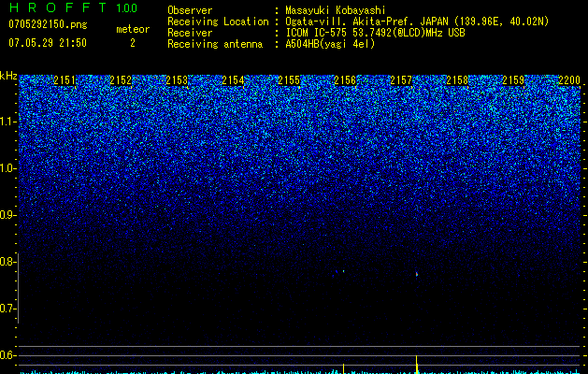Click the tall yellow power spike after 2157

[417, 365]
